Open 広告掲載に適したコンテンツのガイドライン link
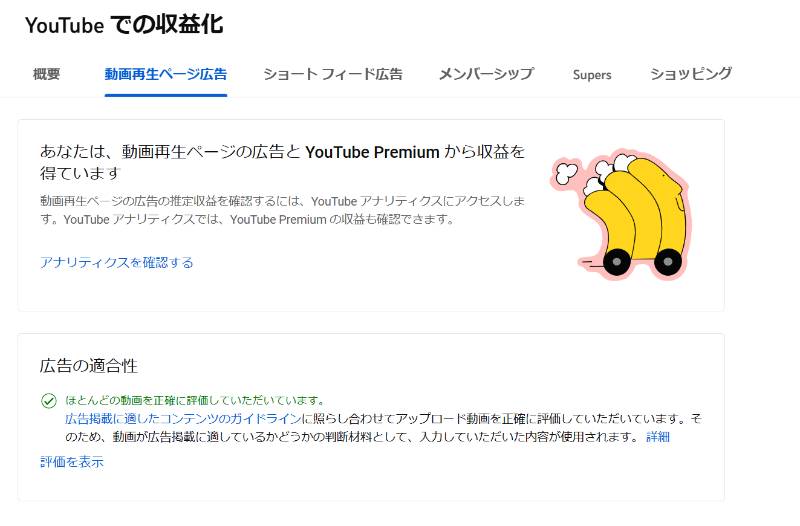 (183, 419)
